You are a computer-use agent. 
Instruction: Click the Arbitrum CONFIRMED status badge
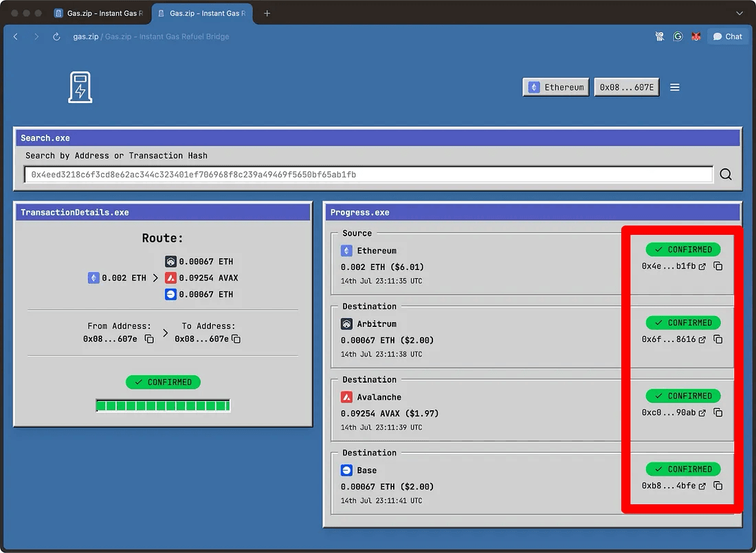pyautogui.click(x=683, y=323)
